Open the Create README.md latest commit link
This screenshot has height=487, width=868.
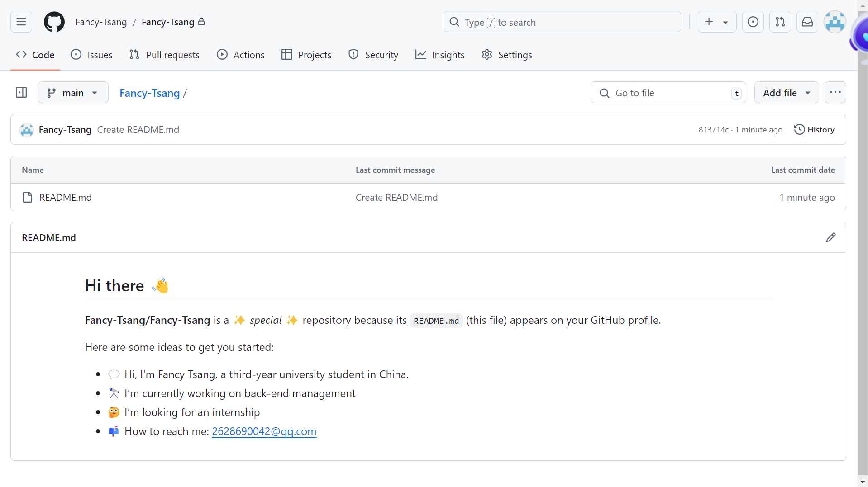click(138, 130)
